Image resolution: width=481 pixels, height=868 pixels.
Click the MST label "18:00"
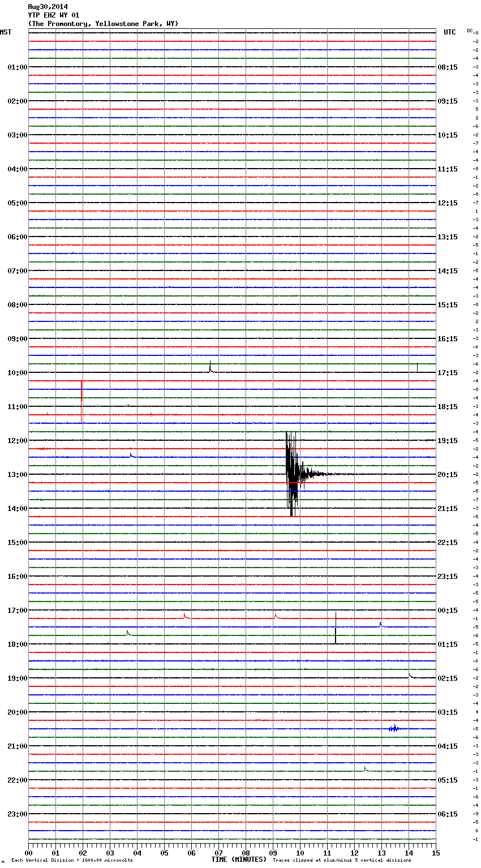18,644
